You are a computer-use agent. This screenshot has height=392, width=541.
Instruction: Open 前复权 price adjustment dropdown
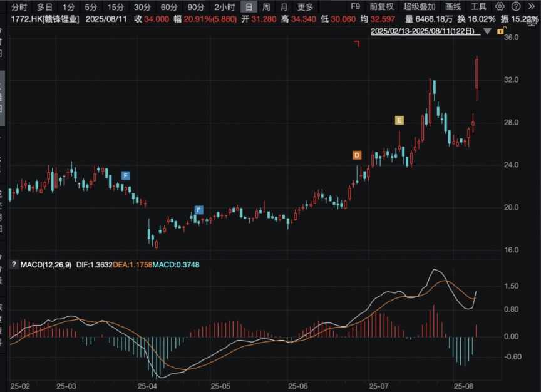tap(381, 7)
